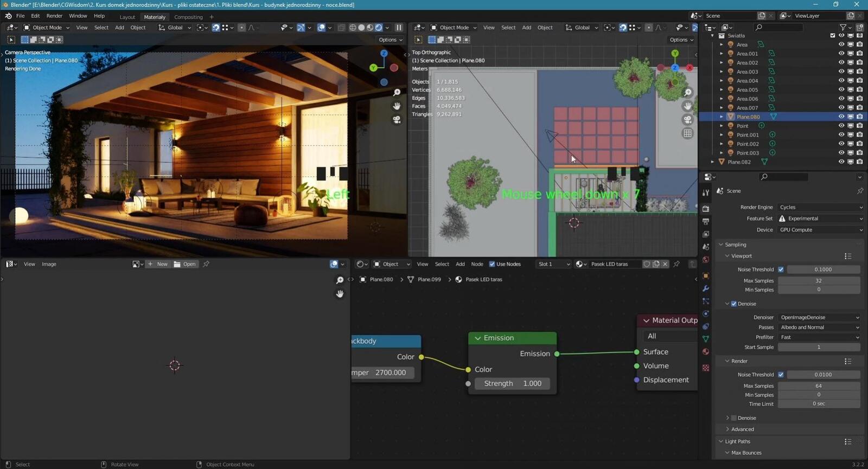Open the Material properties tab icon
868x469 pixels.
pos(706,352)
